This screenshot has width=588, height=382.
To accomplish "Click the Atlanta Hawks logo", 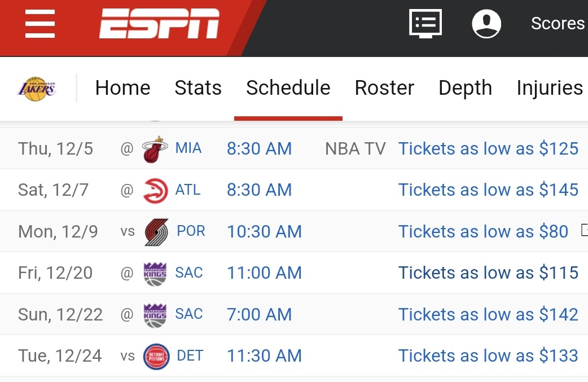I will [x=155, y=190].
